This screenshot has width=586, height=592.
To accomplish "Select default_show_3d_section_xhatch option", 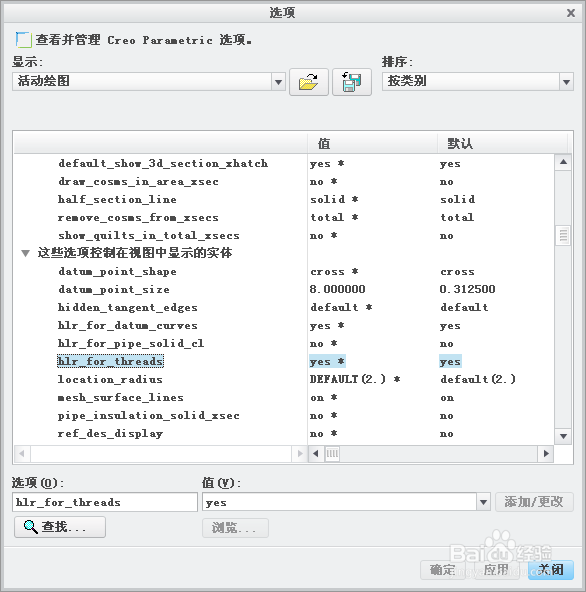I will (x=163, y=163).
